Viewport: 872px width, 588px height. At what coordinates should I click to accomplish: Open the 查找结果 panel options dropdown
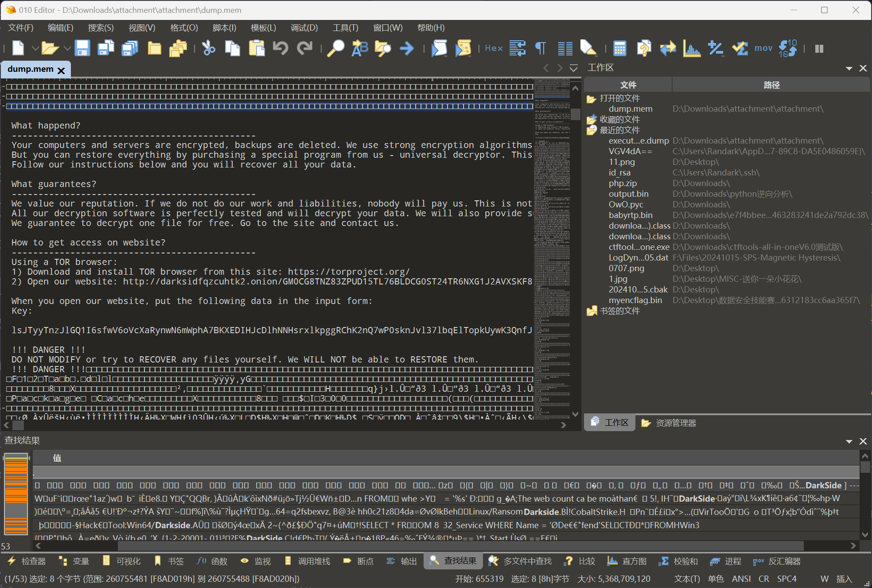849,441
